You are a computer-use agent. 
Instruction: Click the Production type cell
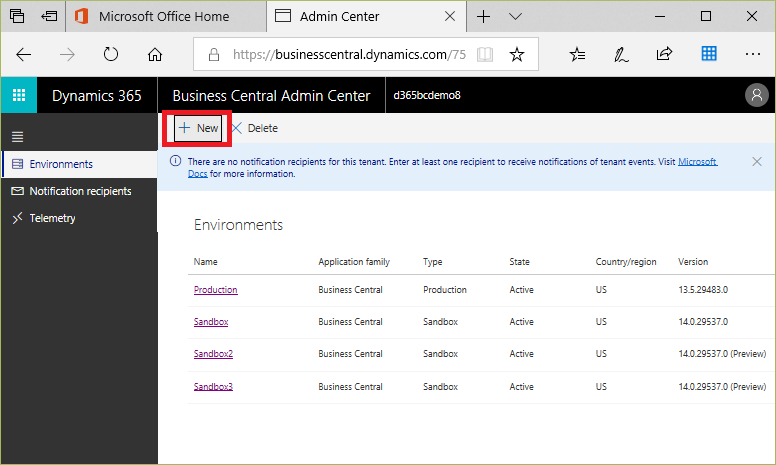[444, 290]
